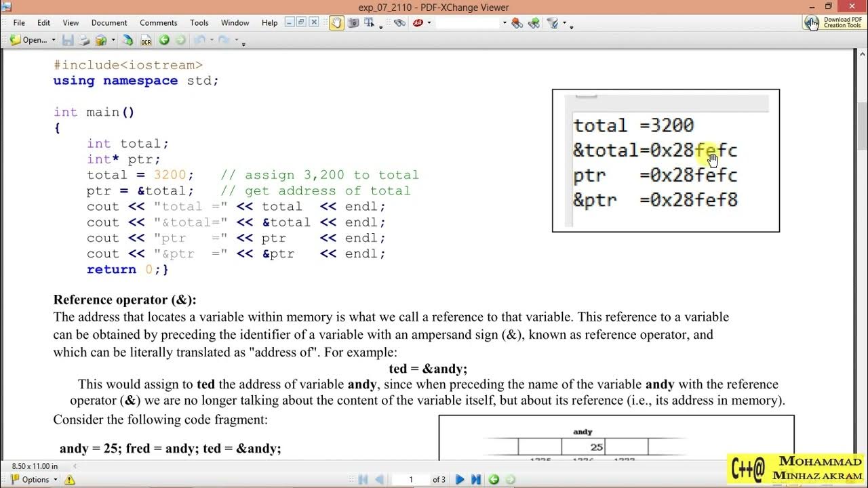
Task: Open the Tools menu
Action: tap(199, 22)
